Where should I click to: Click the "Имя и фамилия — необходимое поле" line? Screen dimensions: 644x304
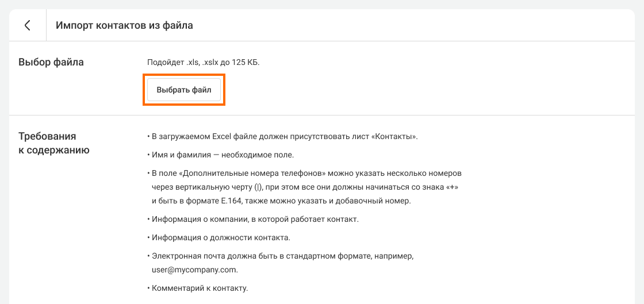click(223, 155)
